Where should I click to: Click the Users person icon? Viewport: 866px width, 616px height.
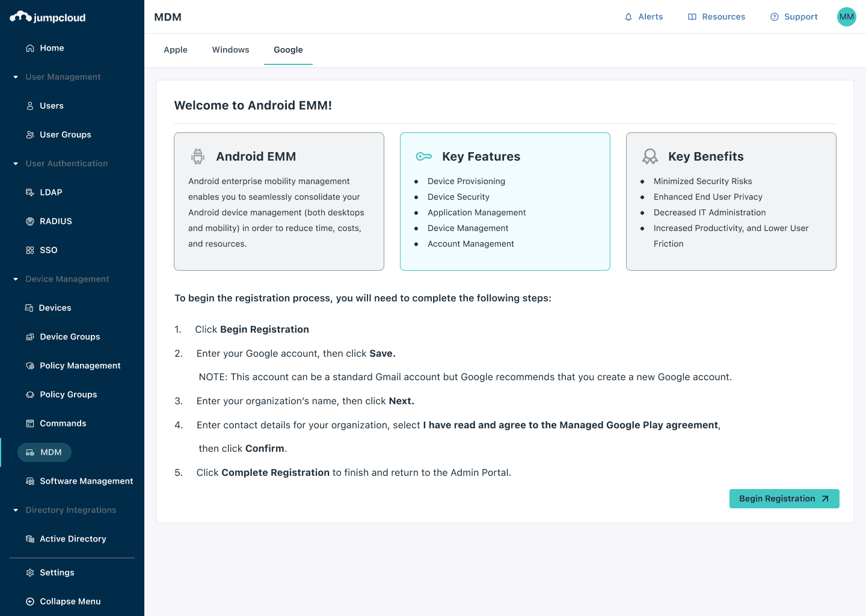[x=30, y=106]
